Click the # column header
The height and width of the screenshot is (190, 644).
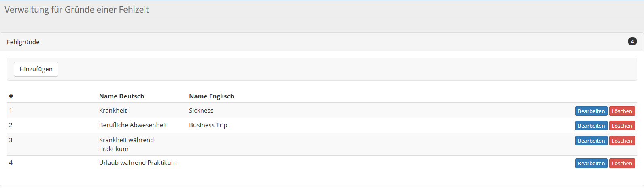[11, 96]
